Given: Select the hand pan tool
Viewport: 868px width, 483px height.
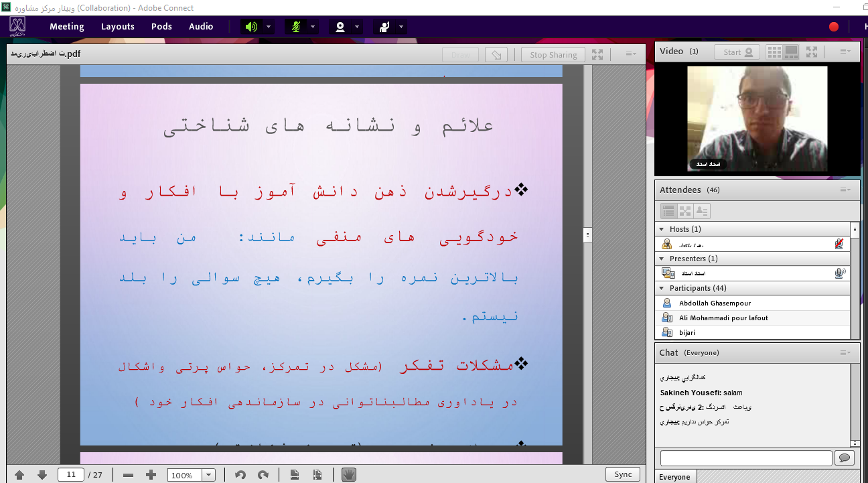Looking at the screenshot, I should pos(348,475).
